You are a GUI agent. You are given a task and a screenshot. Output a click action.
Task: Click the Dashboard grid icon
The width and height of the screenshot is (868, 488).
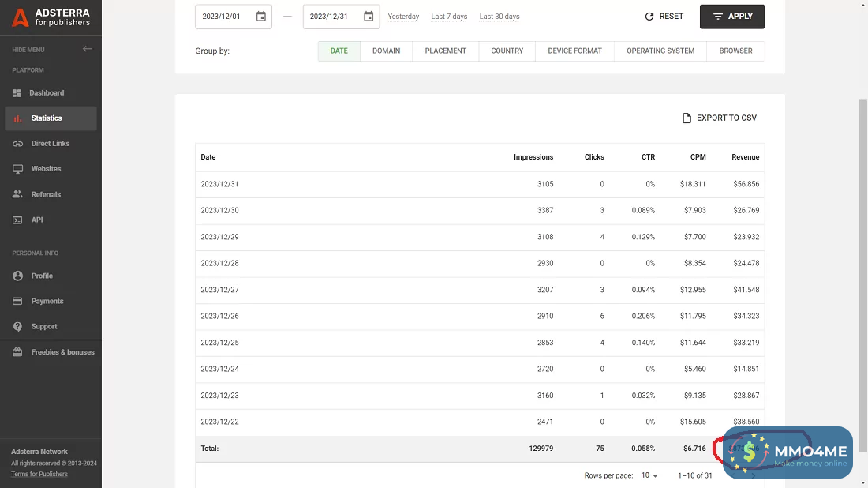(x=17, y=93)
